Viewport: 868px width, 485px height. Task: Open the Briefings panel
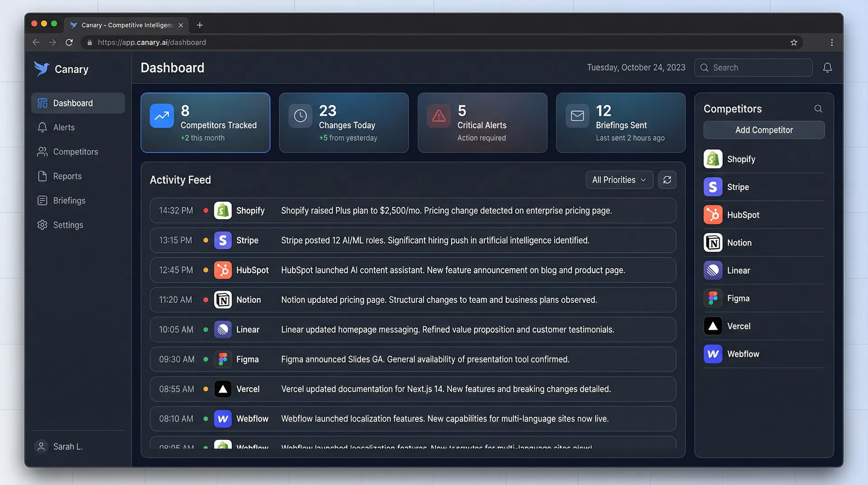coord(69,200)
